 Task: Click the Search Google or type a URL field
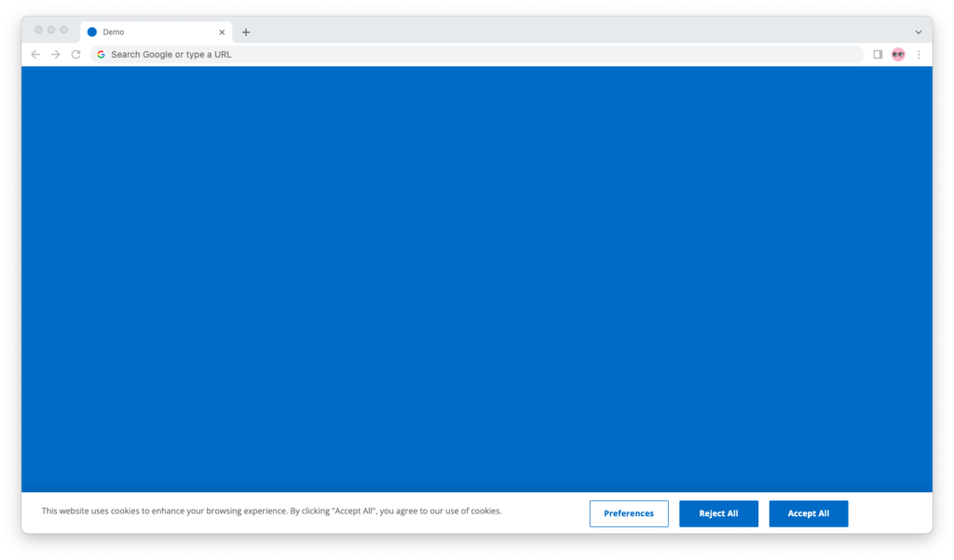(477, 54)
